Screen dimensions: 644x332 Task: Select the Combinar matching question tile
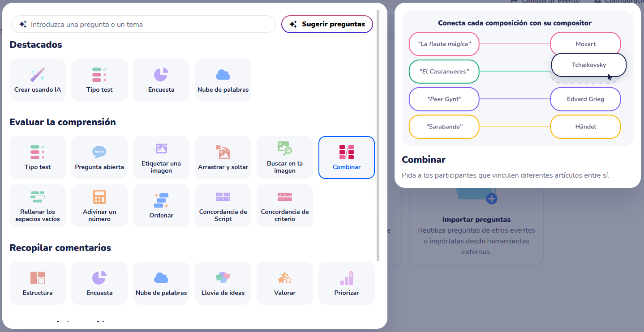pyautogui.click(x=347, y=157)
